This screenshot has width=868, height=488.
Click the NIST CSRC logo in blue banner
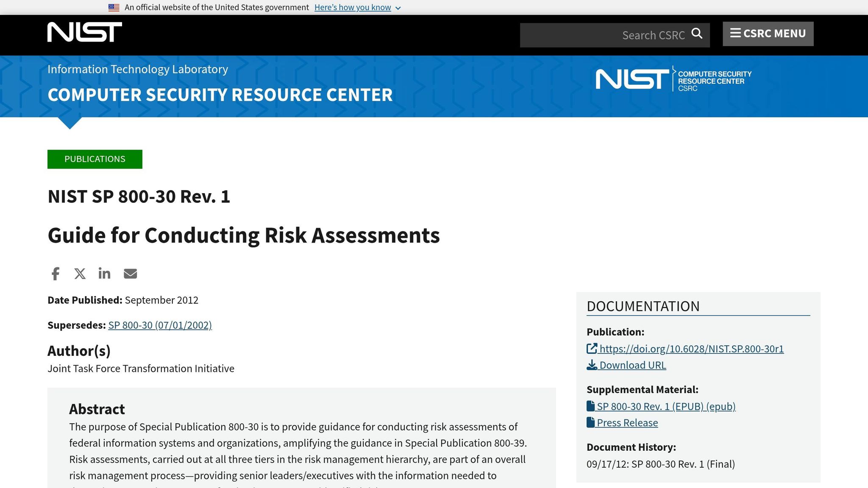point(673,79)
